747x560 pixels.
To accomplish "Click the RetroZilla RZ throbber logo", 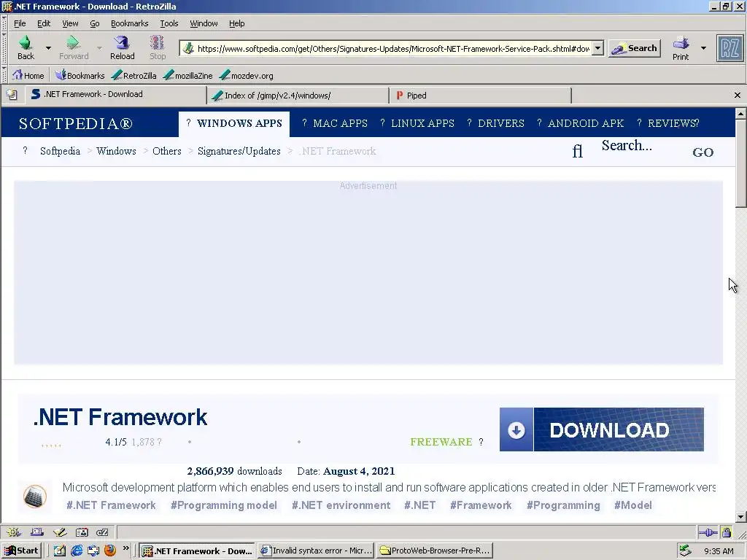I will click(729, 48).
